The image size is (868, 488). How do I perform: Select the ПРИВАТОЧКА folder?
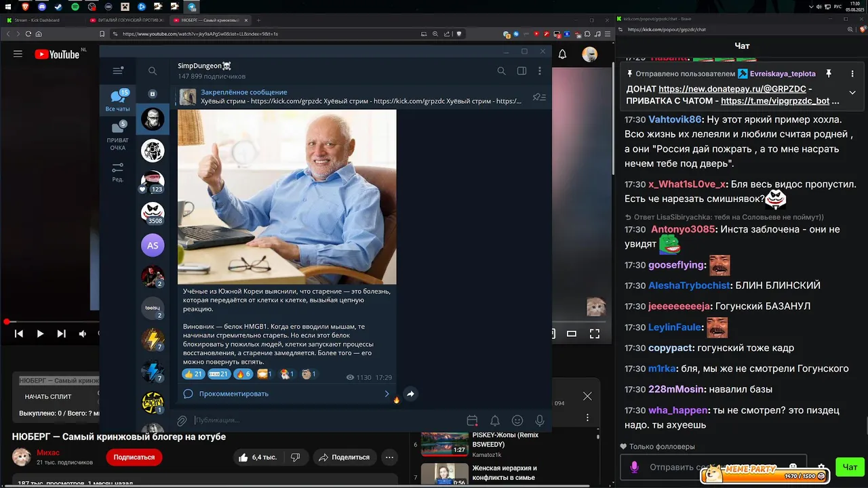[x=118, y=136]
